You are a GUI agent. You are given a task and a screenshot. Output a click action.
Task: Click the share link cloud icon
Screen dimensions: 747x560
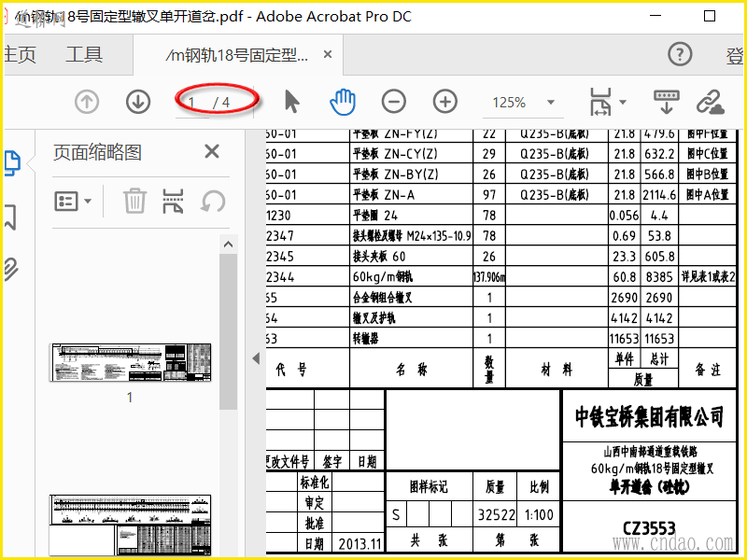tap(711, 102)
